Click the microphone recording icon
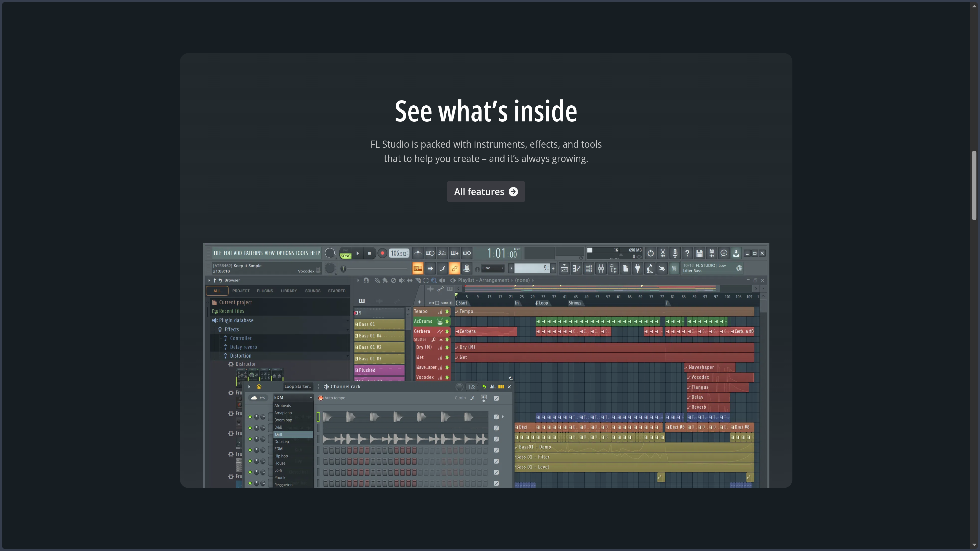 [675, 253]
